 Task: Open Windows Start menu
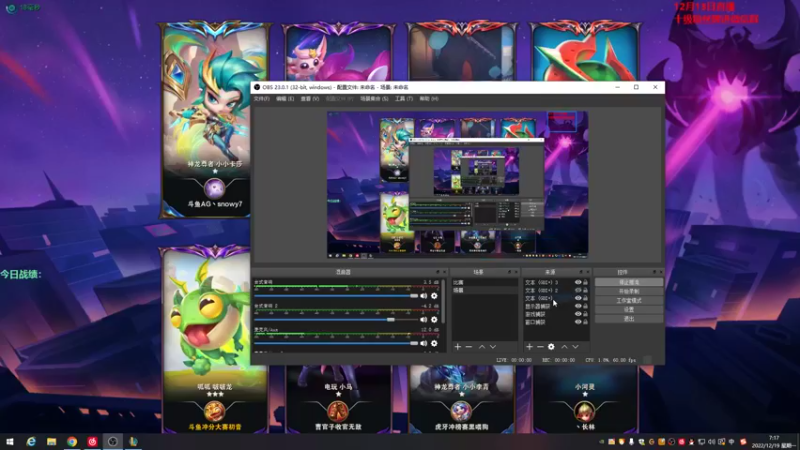click(x=10, y=441)
